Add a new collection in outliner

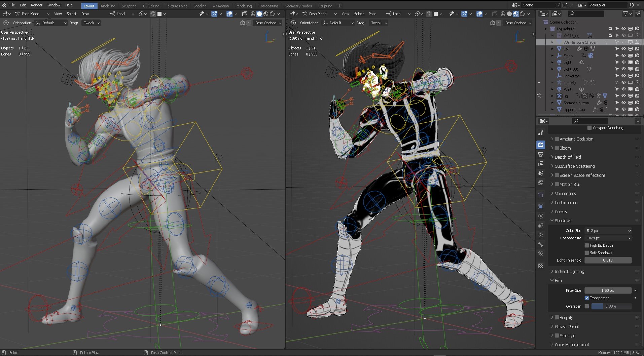[x=638, y=14]
